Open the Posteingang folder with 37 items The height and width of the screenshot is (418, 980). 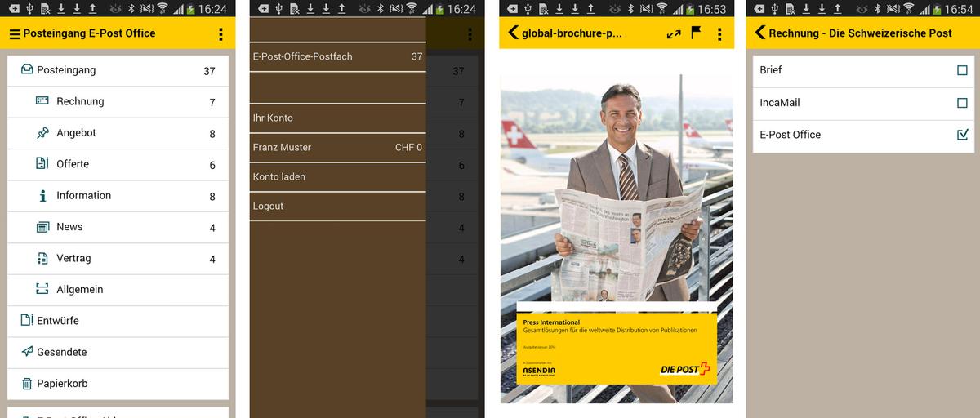tap(118, 70)
